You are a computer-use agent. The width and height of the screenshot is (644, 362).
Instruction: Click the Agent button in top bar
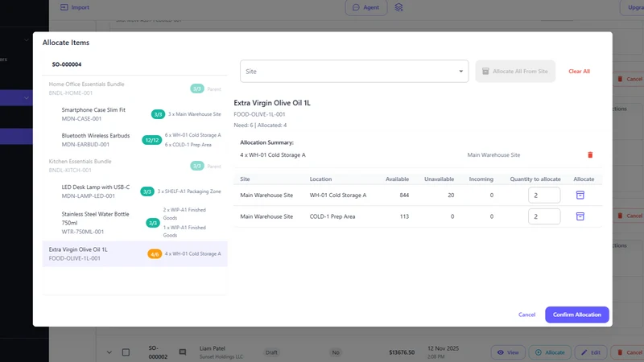click(366, 7)
